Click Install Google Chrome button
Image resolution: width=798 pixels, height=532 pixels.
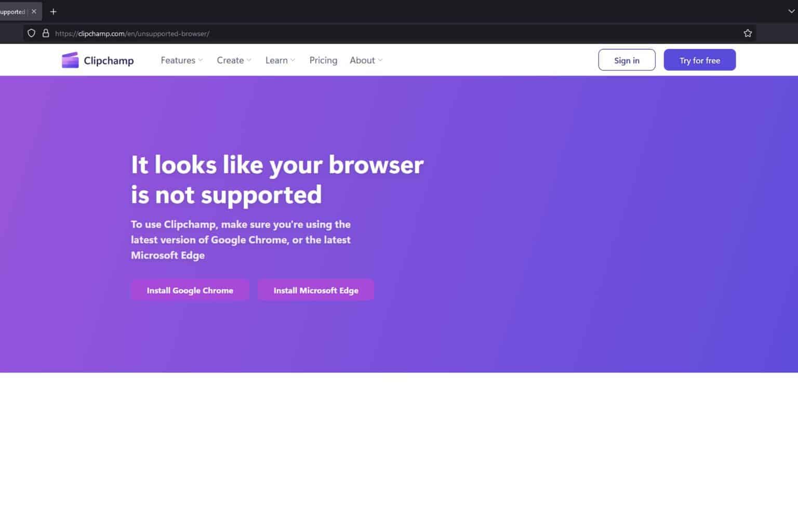point(190,290)
